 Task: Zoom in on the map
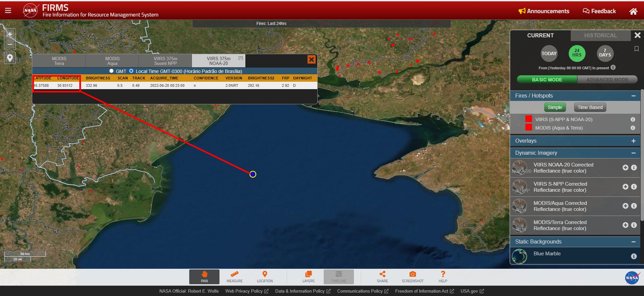pyautogui.click(x=10, y=34)
